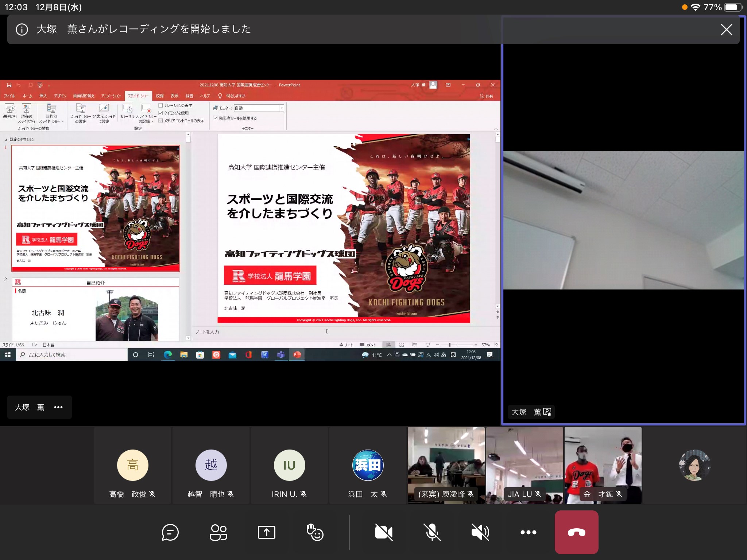The width and height of the screenshot is (747, 560).
Task: Open the 金 才鉱 video tile
Action: point(603,466)
